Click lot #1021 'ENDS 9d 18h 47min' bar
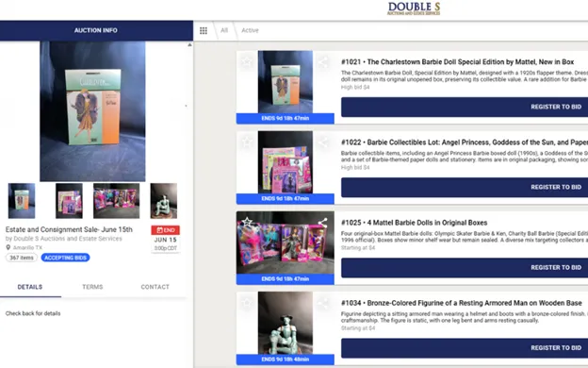588x368 pixels. pyautogui.click(x=286, y=118)
